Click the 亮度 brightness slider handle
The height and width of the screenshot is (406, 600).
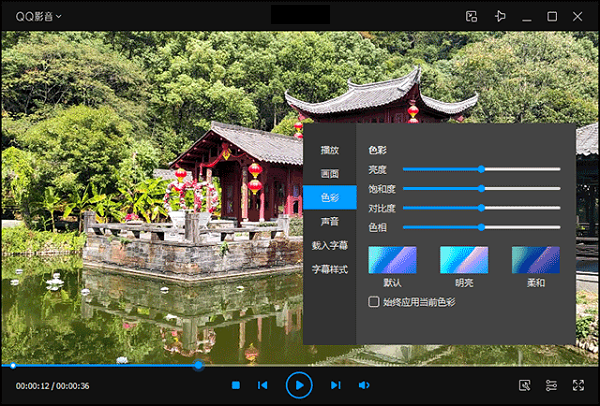point(481,169)
